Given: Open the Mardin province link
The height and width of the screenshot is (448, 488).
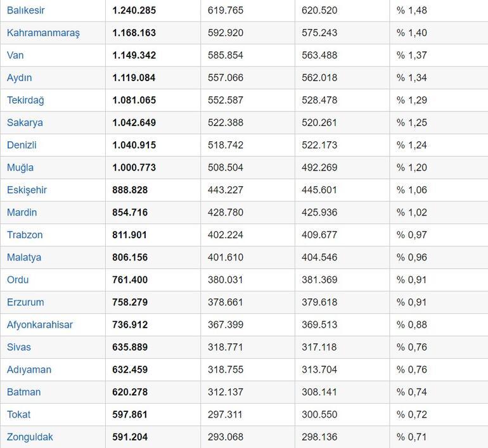Looking at the screenshot, I should click(22, 212).
